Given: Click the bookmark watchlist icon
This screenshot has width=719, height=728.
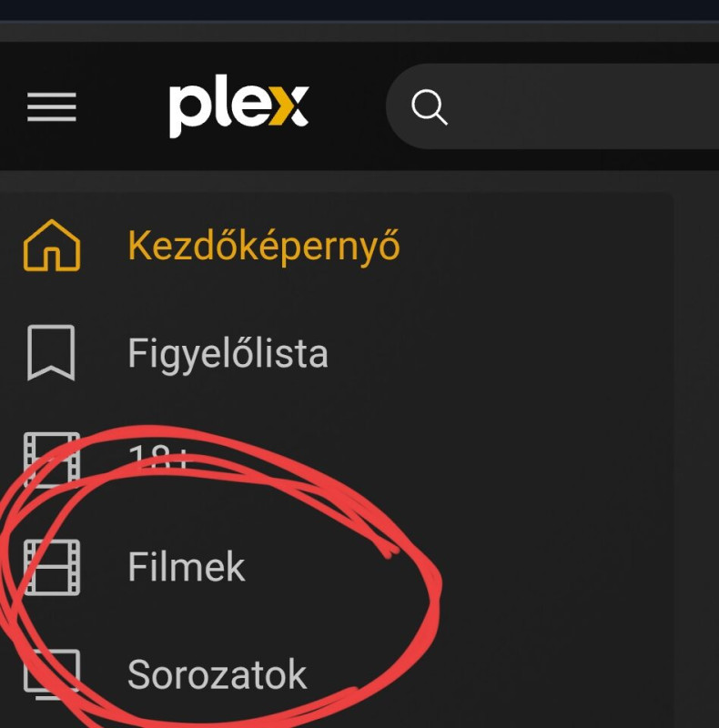Looking at the screenshot, I should click(x=51, y=353).
